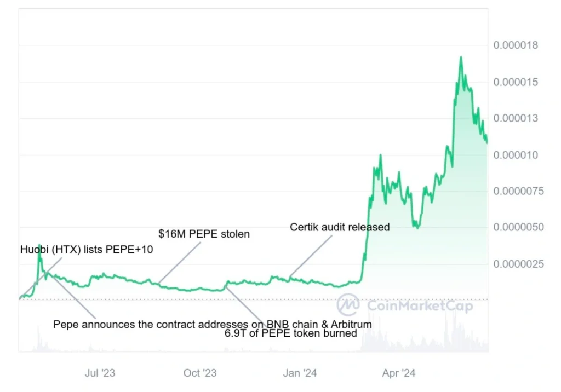The width and height of the screenshot is (561, 392).
Task: Click the highest price peak on chart
Action: click(x=461, y=57)
